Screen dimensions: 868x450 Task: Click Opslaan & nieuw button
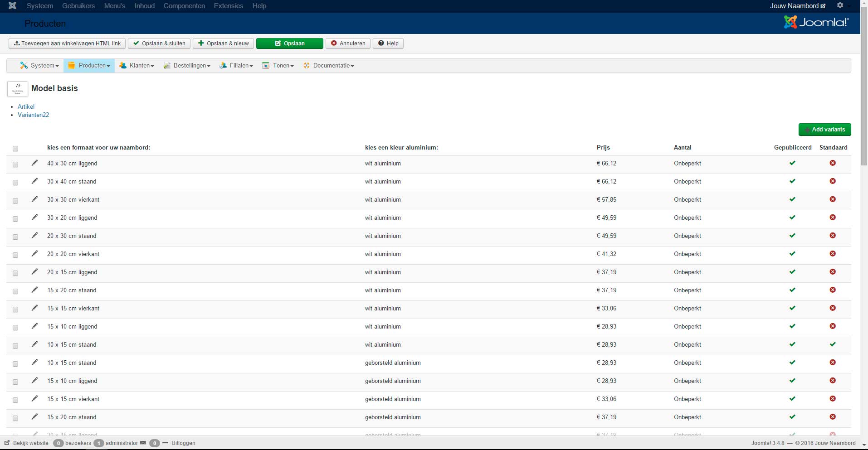(224, 44)
